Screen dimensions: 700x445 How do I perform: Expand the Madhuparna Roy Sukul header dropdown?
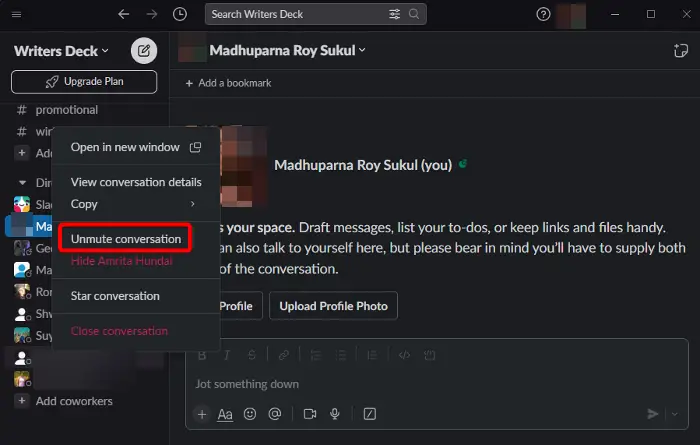362,50
